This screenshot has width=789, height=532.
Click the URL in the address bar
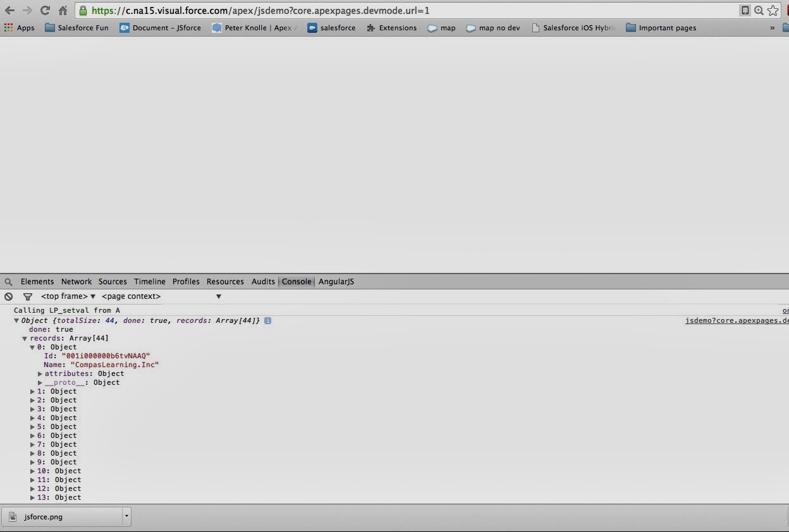[260, 10]
